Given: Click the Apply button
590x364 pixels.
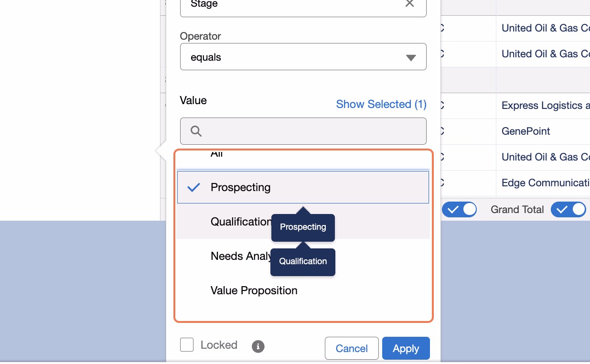Looking at the screenshot, I should click(x=406, y=348).
